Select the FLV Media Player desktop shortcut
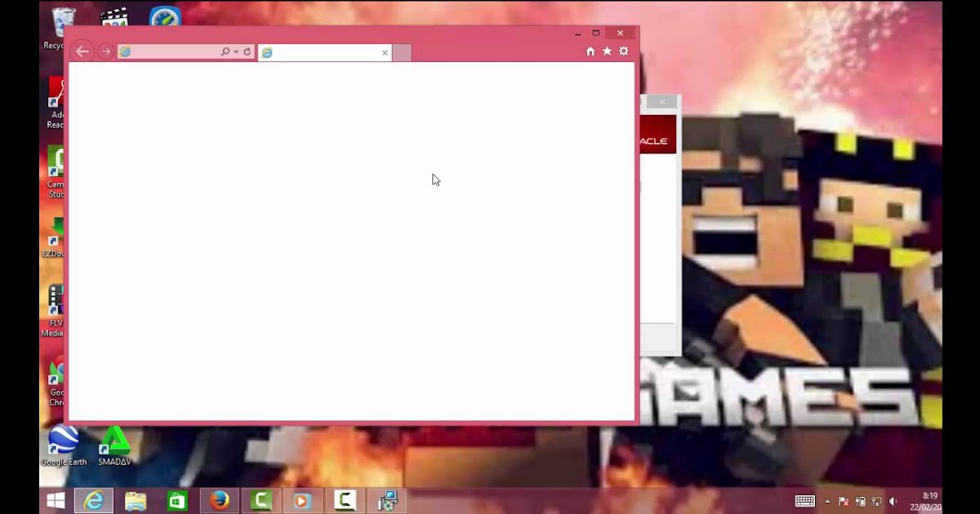This screenshot has height=514, width=980. (x=53, y=311)
